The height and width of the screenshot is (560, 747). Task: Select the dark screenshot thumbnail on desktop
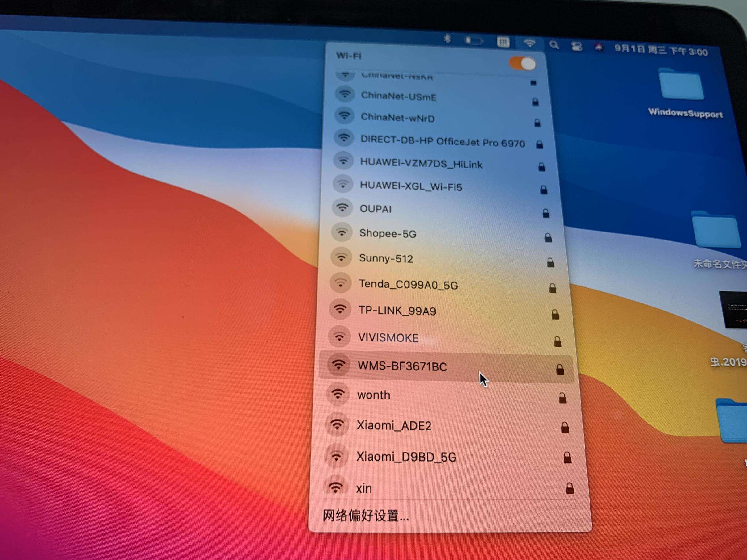pyautogui.click(x=733, y=310)
